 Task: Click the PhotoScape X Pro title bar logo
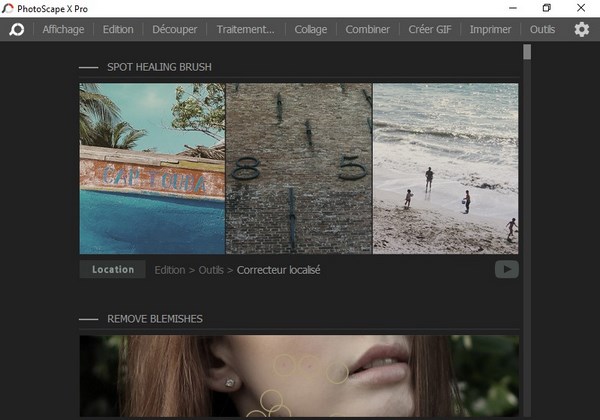click(x=8, y=8)
